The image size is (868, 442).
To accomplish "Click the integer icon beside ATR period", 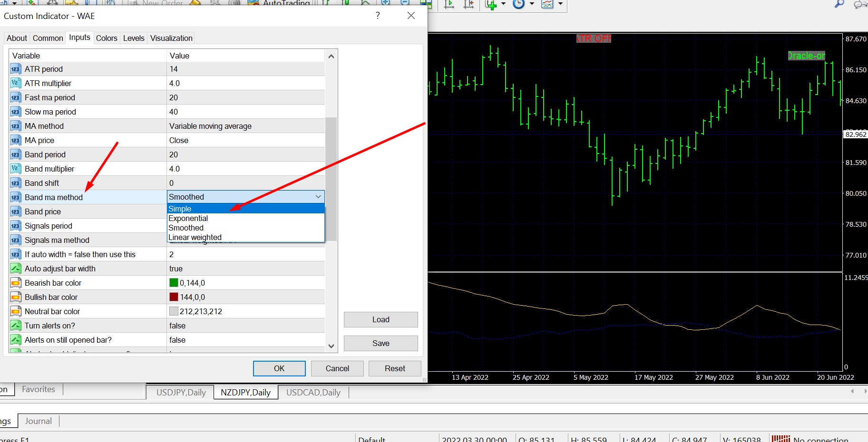I will click(16, 69).
